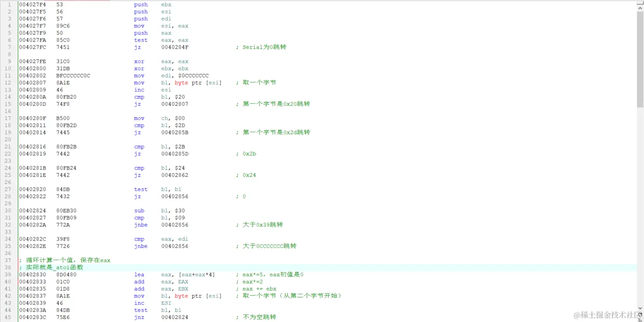This screenshot has height=322, width=644.
Task: Click the comment line "循环计算一个值，保存在eax"
Action: pyautogui.click(x=68, y=260)
